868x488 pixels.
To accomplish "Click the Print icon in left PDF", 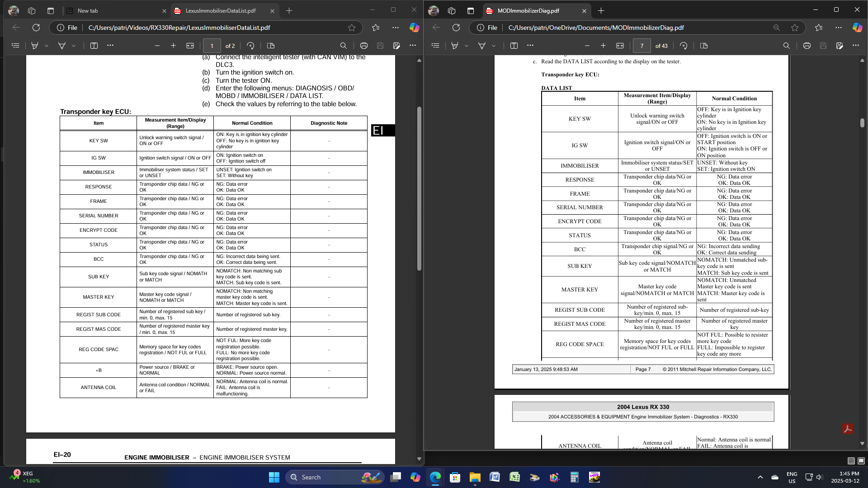I will click(x=364, y=46).
